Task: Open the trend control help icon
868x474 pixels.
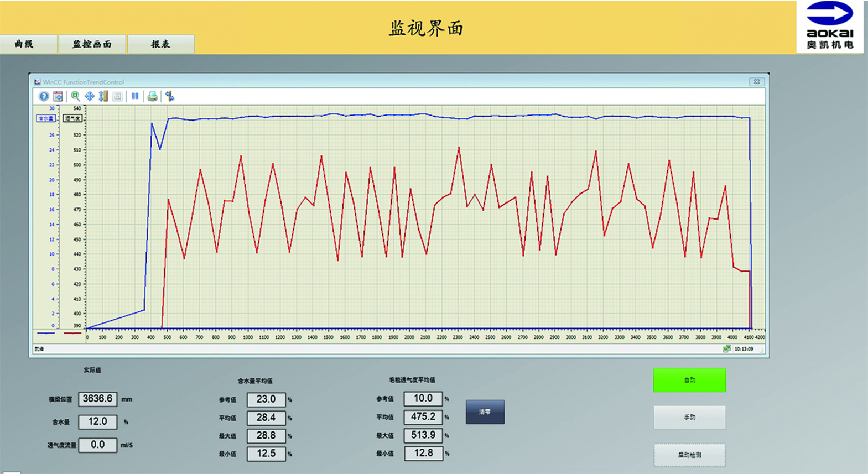Action: pyautogui.click(x=44, y=96)
